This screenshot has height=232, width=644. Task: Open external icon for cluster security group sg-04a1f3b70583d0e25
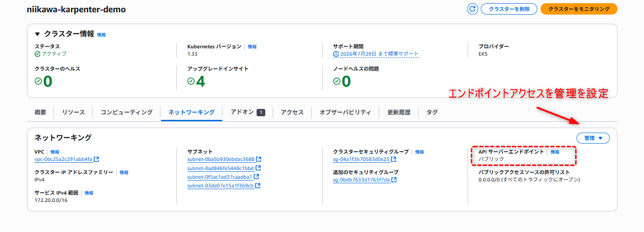pyautogui.click(x=394, y=160)
